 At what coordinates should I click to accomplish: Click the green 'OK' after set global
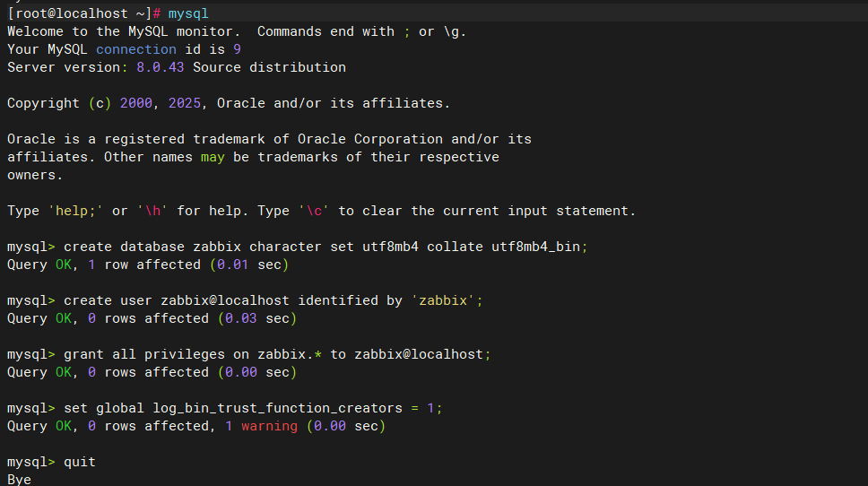pyautogui.click(x=64, y=426)
